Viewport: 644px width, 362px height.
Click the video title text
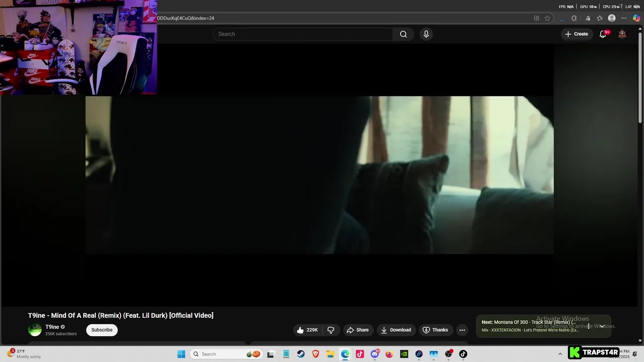[x=121, y=315]
